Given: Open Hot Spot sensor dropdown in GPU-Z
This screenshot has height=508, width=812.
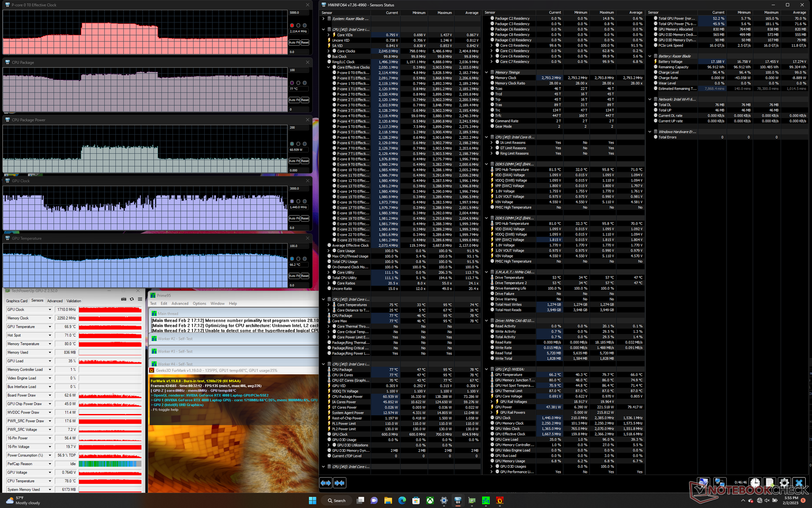Looking at the screenshot, I should [x=50, y=335].
